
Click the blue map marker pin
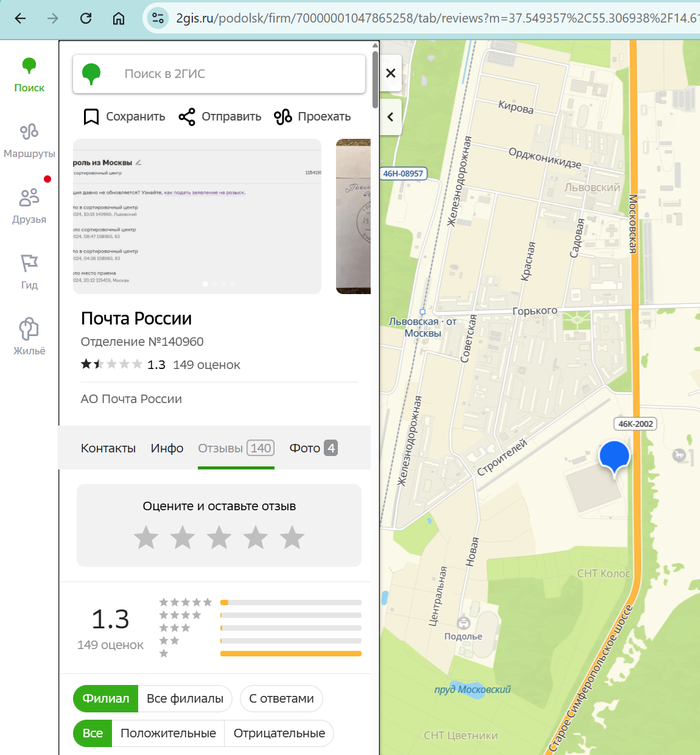(x=614, y=457)
